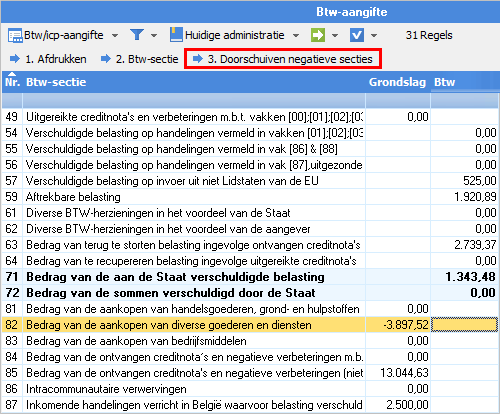The width and height of the screenshot is (500, 414).
Task: Click the arrow icon beside Btw-sectie step
Action: pyautogui.click(x=106, y=59)
